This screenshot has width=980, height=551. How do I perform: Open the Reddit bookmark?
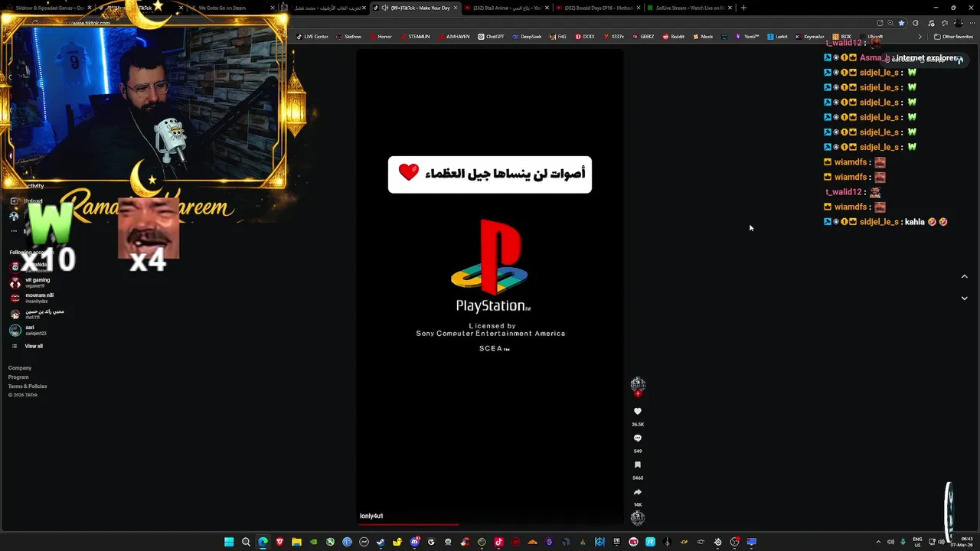(x=674, y=37)
